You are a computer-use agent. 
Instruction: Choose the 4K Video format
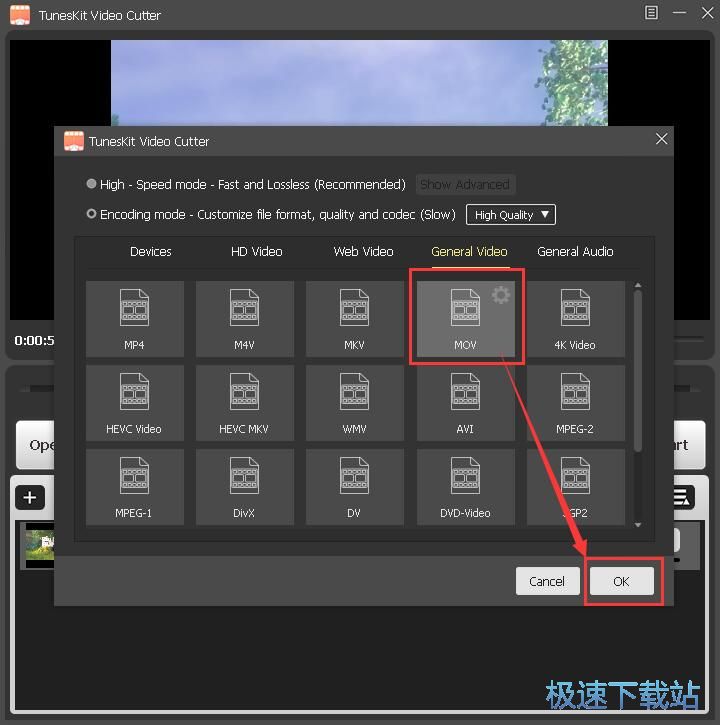(575, 318)
